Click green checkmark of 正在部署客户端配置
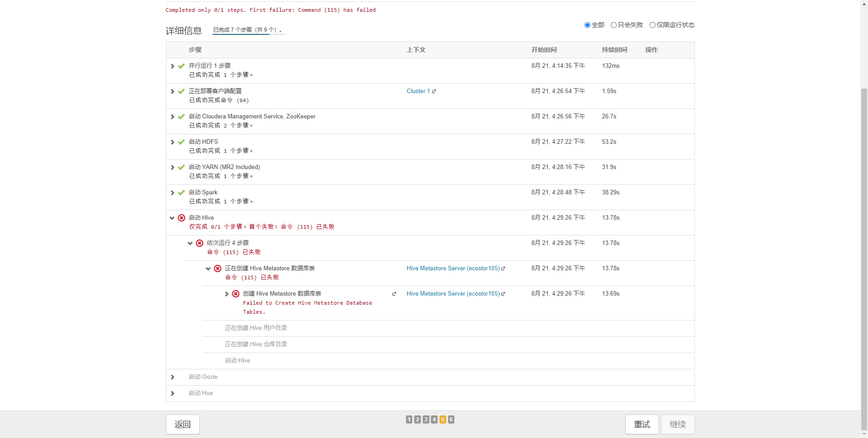The height and width of the screenshot is (438, 868). click(x=181, y=91)
